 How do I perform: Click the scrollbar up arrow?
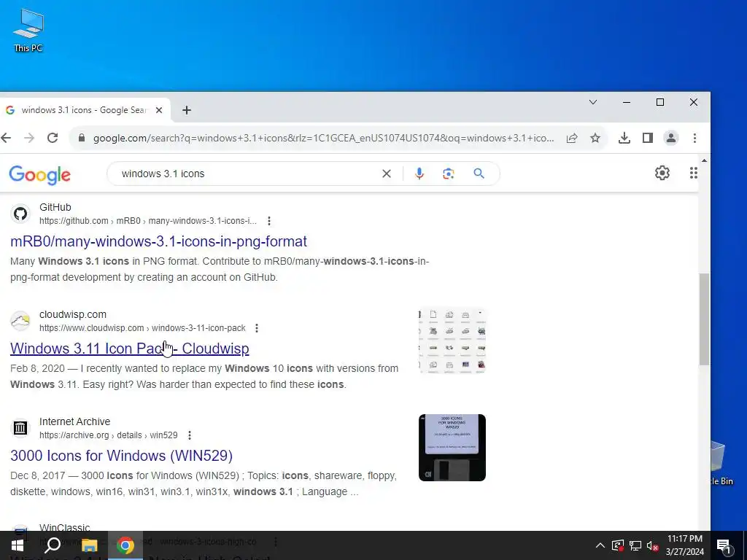pyautogui.click(x=704, y=160)
